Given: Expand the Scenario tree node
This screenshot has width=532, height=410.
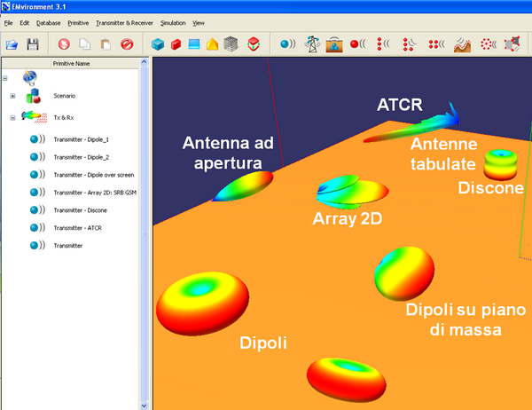Looking at the screenshot, I should (12, 96).
